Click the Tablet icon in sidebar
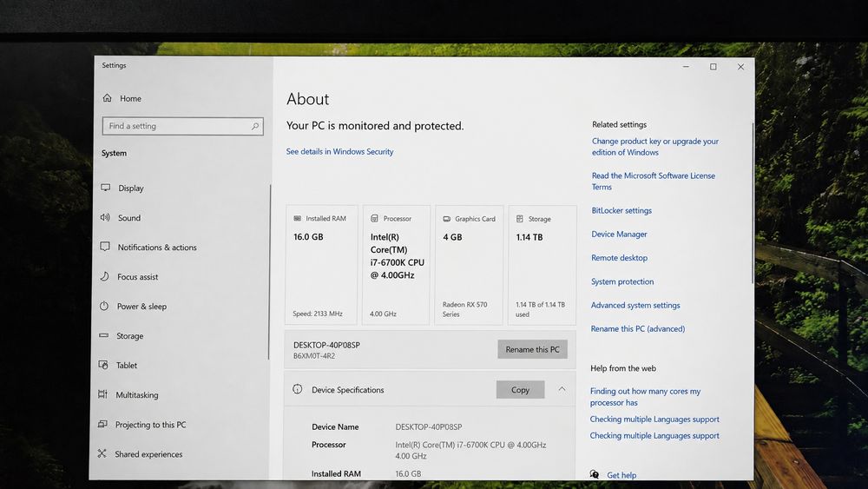Viewport: 868px width, 489px height. (x=103, y=365)
